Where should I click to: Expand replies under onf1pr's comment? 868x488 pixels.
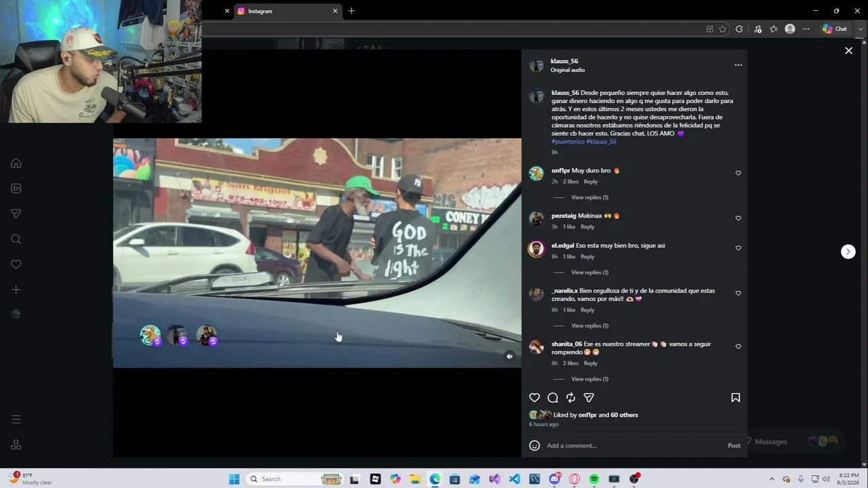pyautogui.click(x=590, y=197)
